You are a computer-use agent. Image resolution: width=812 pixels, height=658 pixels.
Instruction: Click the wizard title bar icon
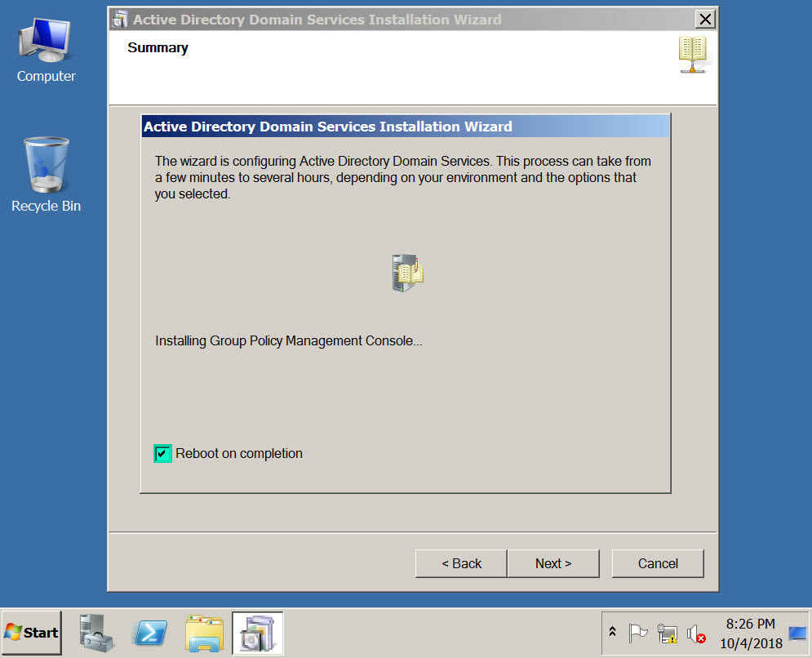(x=120, y=20)
